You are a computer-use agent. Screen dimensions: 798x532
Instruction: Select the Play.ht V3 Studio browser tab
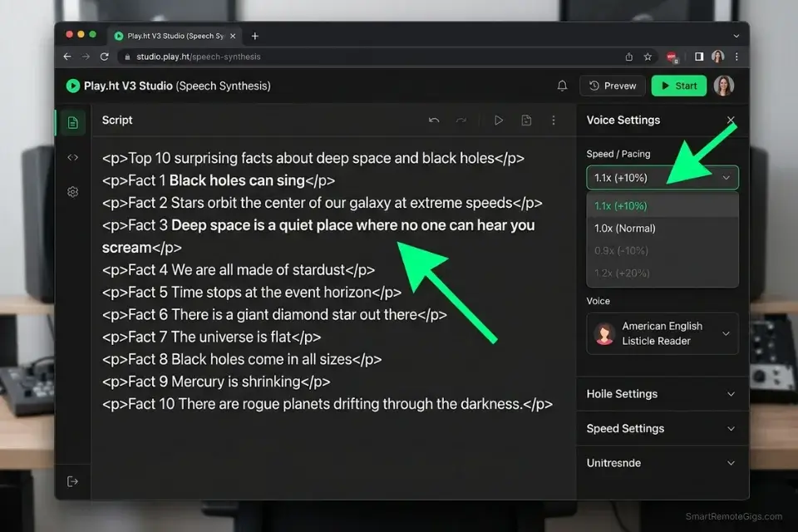point(175,36)
